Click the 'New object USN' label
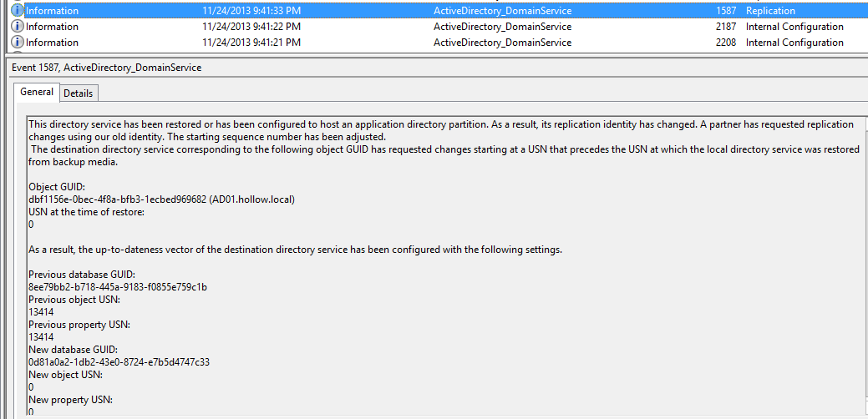 coord(64,375)
